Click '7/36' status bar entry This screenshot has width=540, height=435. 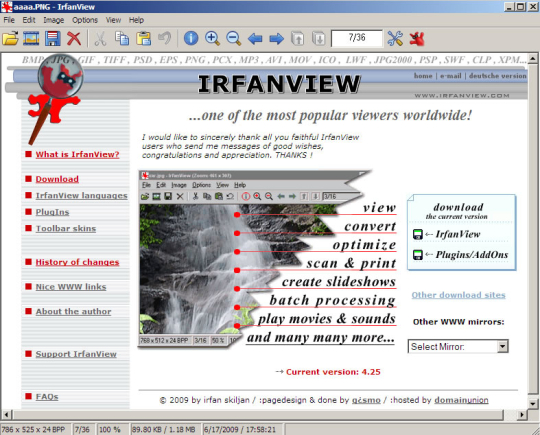coord(82,429)
